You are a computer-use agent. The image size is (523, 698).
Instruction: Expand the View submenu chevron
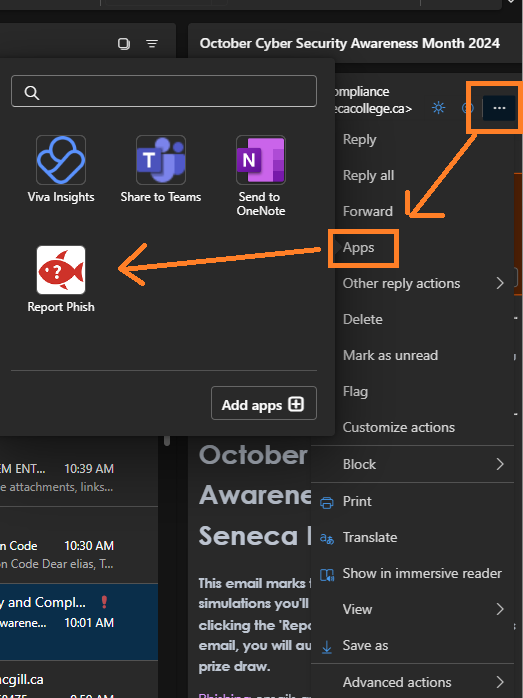click(500, 609)
